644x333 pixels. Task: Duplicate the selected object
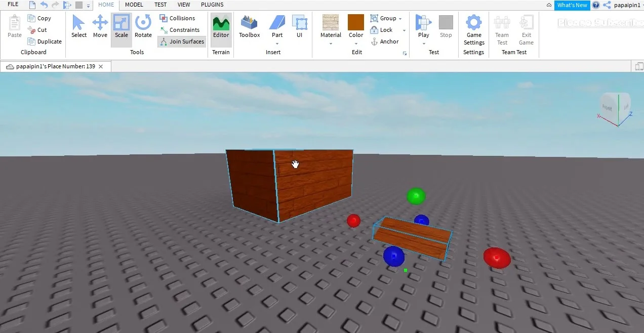coord(45,41)
